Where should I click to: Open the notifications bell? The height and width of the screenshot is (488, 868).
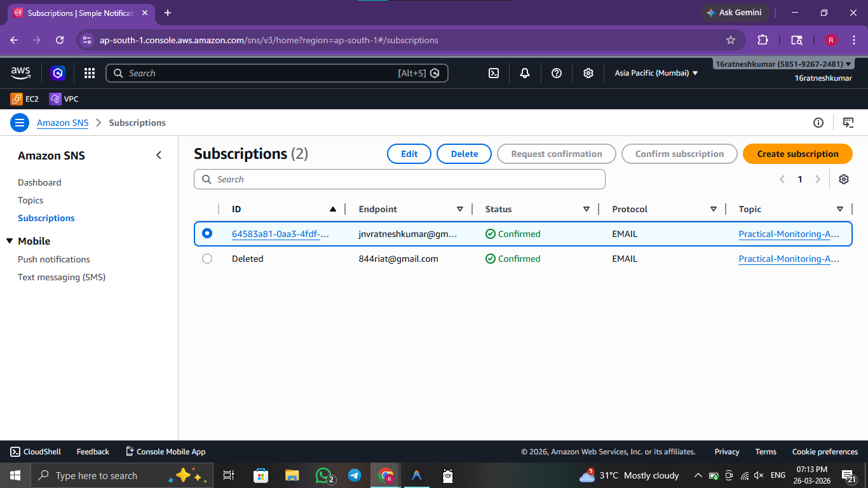coord(525,73)
